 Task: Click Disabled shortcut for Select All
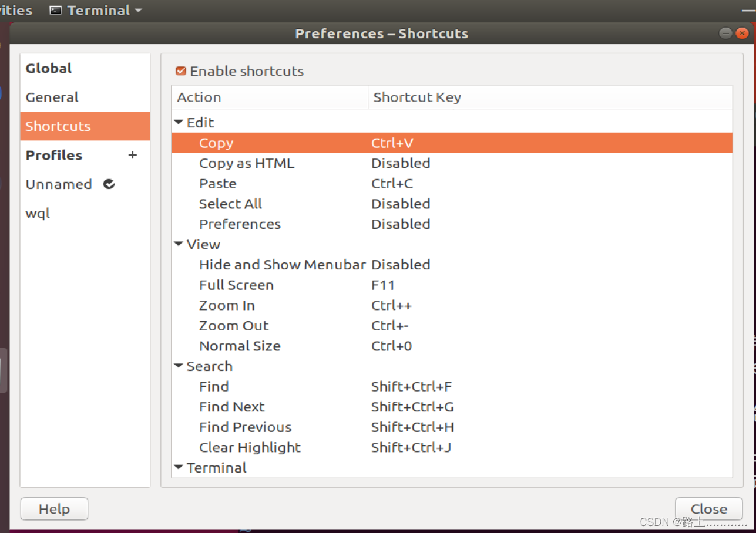pyautogui.click(x=401, y=204)
